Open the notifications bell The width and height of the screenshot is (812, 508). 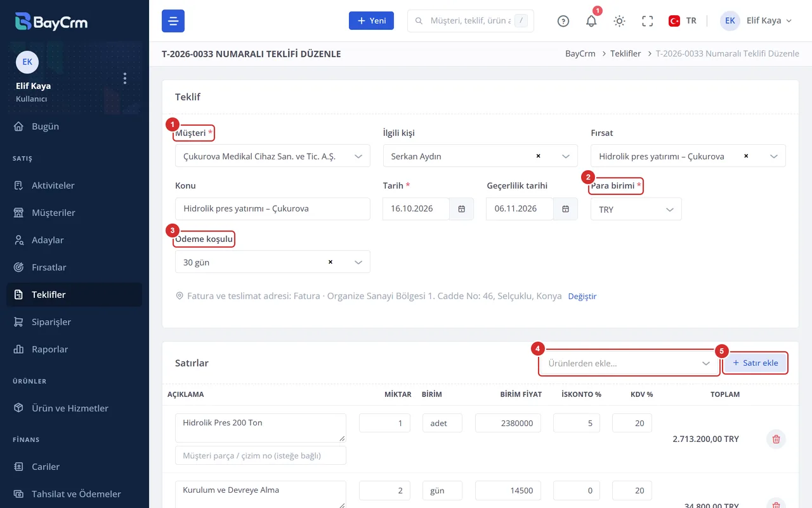[591, 21]
